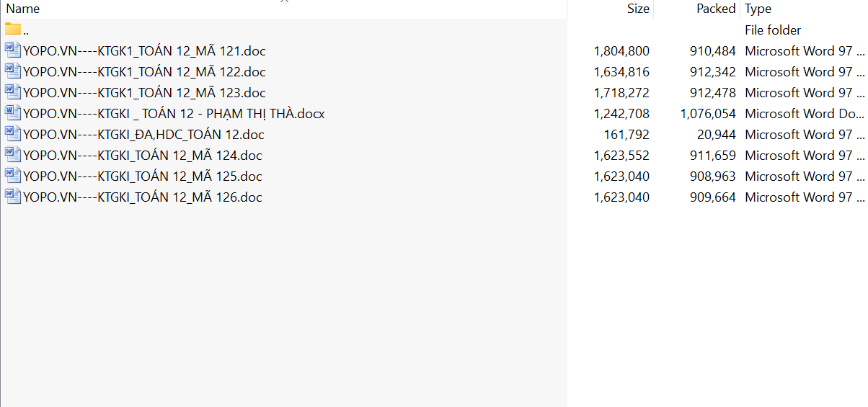Click the Word icon for MÃ 121.doc
Viewport: 868px width, 407px height.
coord(13,50)
